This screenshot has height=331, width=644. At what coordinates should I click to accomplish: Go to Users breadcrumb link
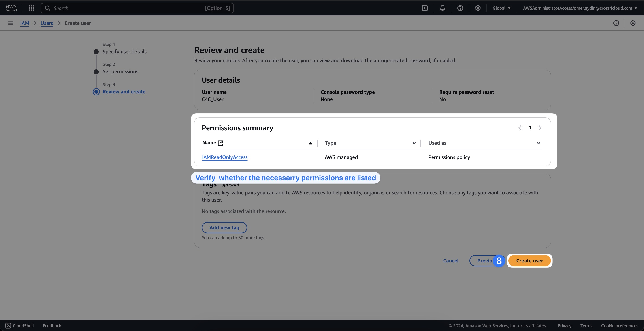click(x=47, y=23)
